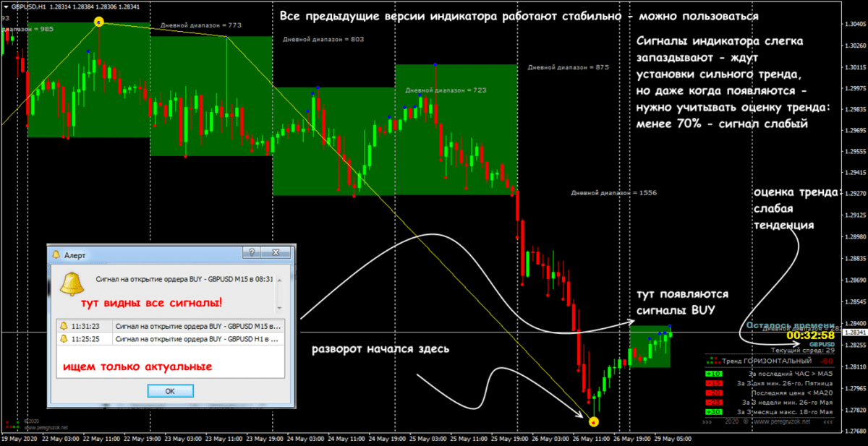
Task: Close the Alert dialog window
Action: coord(275,252)
